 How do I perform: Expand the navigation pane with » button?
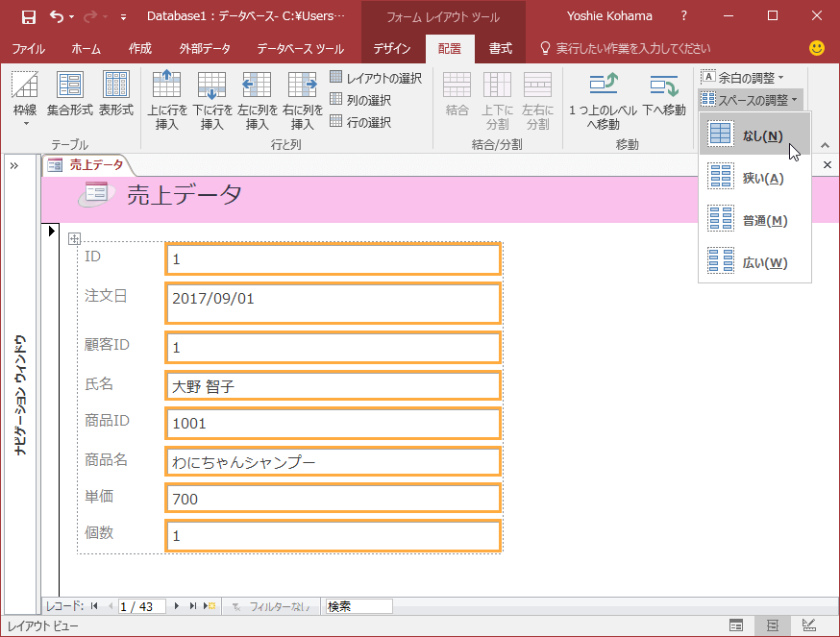pos(13,165)
